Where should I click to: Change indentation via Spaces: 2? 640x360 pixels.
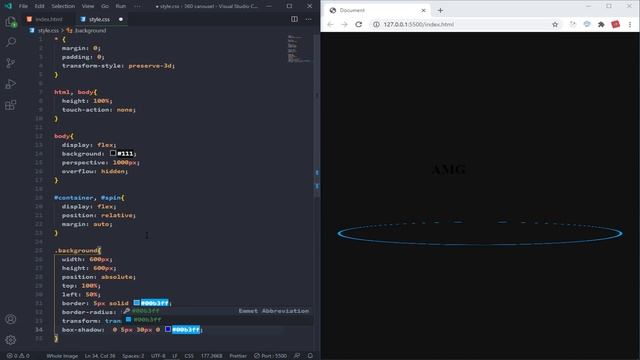pos(133,356)
